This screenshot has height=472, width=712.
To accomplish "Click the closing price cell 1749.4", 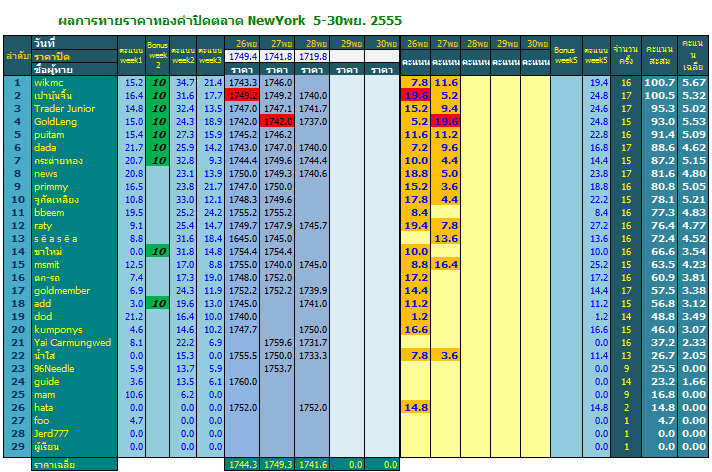I will [x=242, y=56].
